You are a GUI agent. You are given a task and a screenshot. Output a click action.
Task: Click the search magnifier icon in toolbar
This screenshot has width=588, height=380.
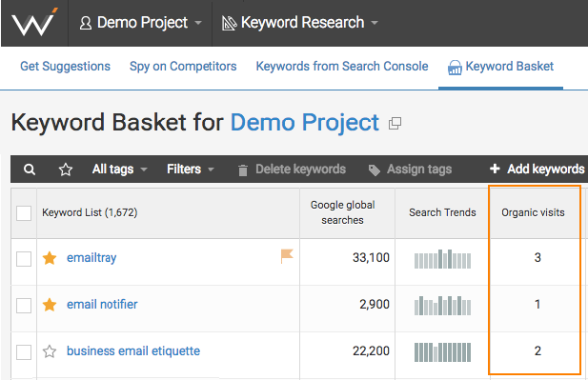coord(30,170)
